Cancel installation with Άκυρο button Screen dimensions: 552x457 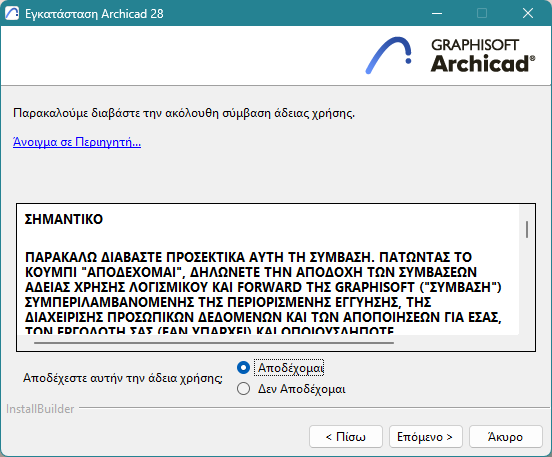click(506, 437)
